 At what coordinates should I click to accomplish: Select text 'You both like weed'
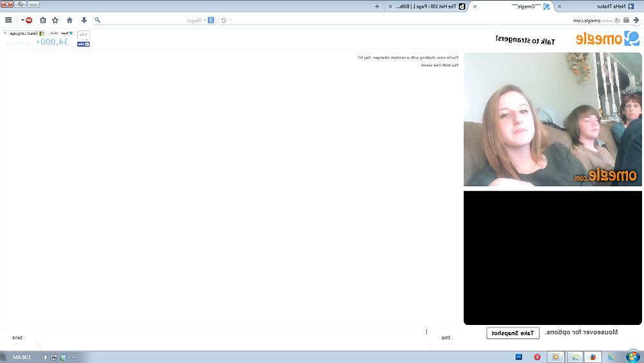coord(440,65)
